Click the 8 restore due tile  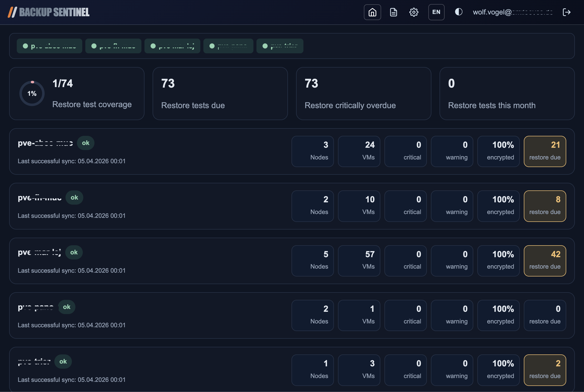545,206
